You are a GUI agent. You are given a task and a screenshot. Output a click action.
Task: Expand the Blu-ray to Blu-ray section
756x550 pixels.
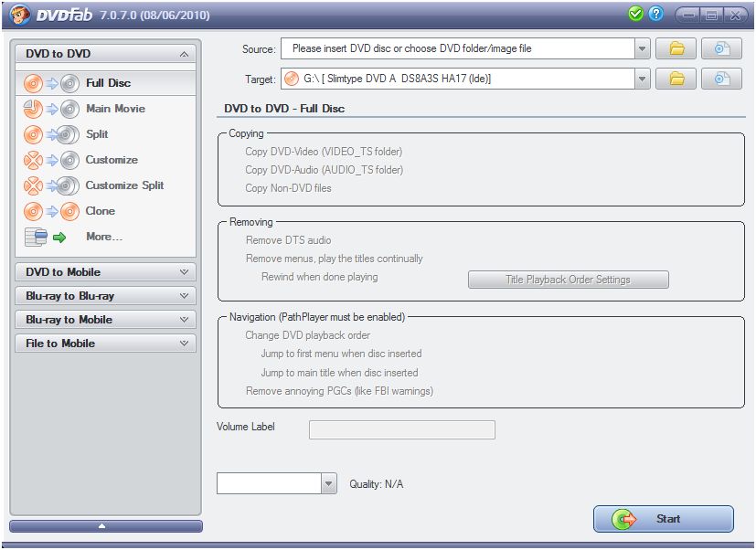[106, 296]
